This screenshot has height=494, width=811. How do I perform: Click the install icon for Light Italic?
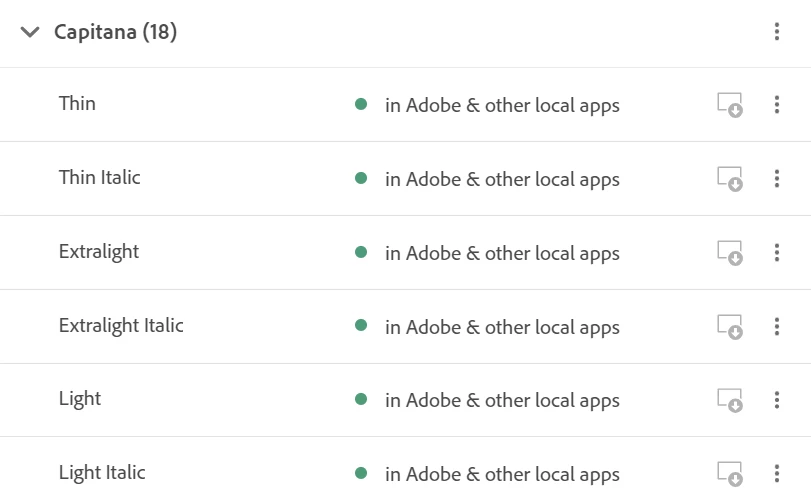point(730,474)
